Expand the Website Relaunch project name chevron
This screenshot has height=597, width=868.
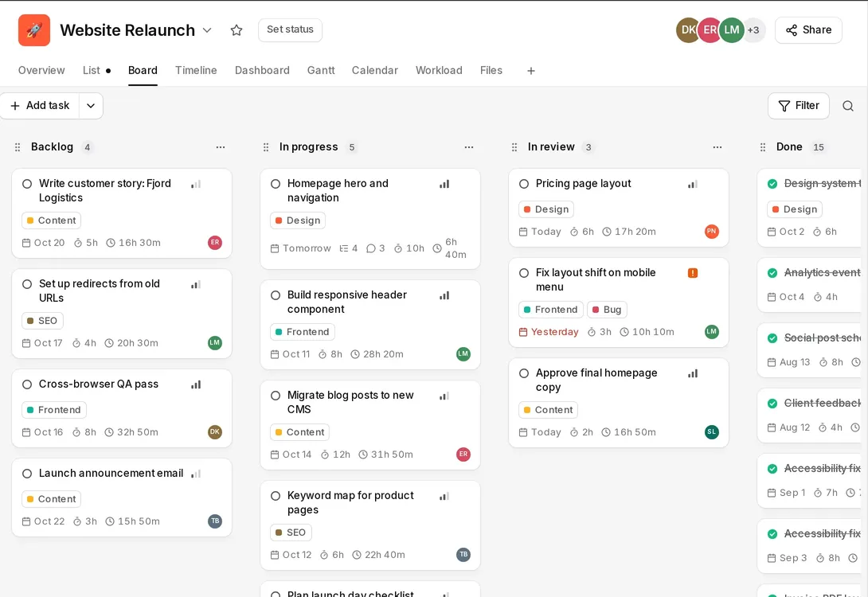(207, 30)
